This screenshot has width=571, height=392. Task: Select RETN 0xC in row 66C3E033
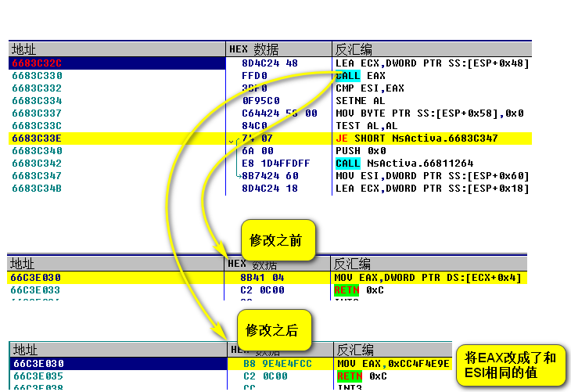click(x=359, y=290)
